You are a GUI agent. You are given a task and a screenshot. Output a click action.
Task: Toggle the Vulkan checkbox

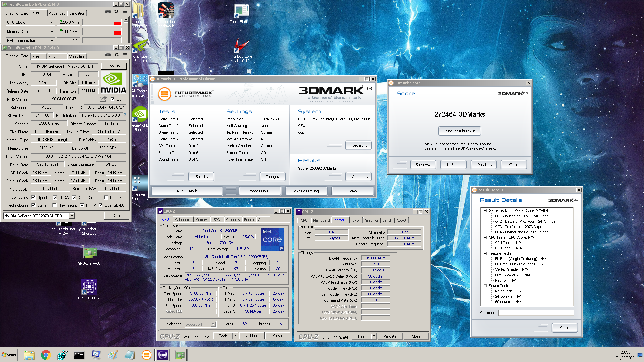pos(33,205)
